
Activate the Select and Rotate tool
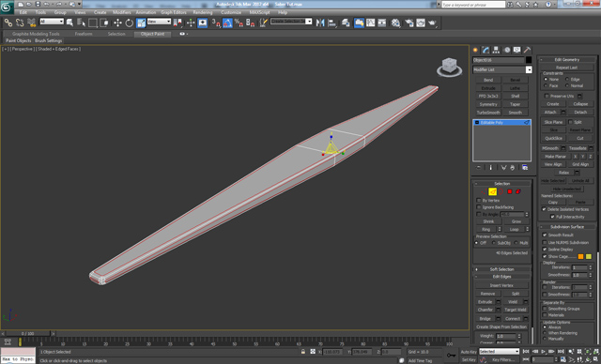[130, 23]
